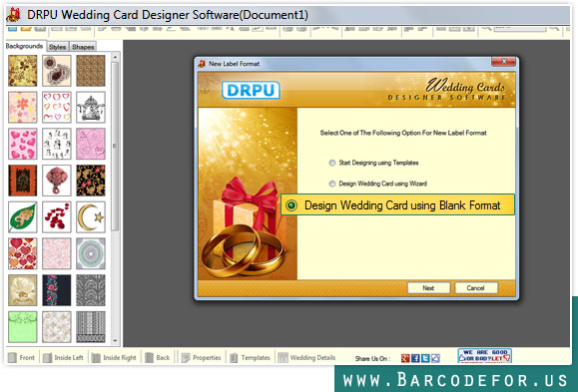Click 'We are good or bad' feedback banner
The width and height of the screenshot is (578, 392).
pyautogui.click(x=484, y=355)
